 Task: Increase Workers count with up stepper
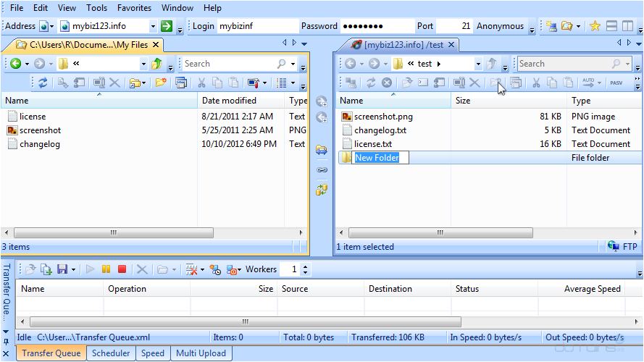click(305, 266)
